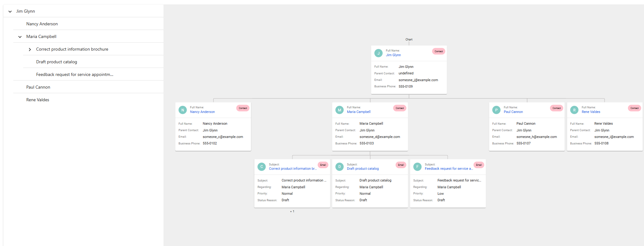This screenshot has height=246, width=644.
Task: Click Contact badge on Nancy Anderson card
Action: 243,108
